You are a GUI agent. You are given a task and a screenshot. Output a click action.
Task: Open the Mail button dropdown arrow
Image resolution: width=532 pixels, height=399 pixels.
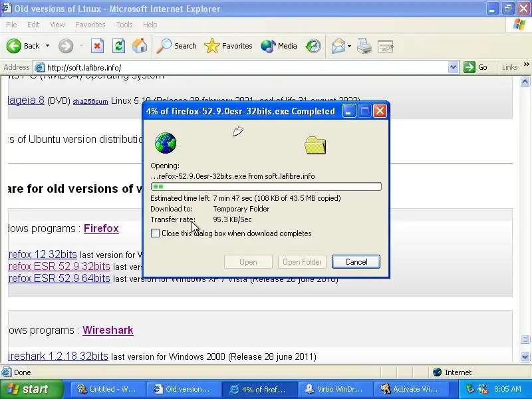pos(349,46)
